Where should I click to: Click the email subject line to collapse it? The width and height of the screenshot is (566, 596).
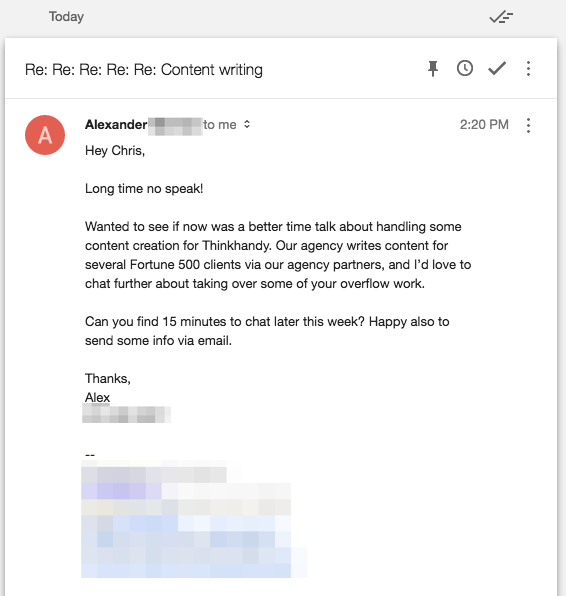click(144, 70)
